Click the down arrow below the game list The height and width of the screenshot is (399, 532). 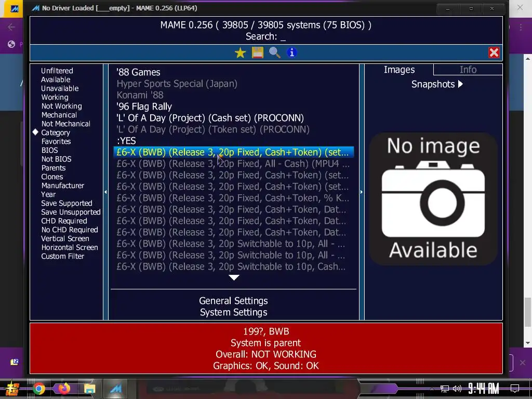click(x=234, y=277)
